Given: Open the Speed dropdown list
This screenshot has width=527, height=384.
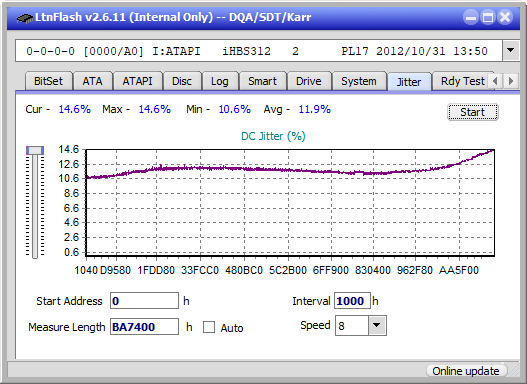Looking at the screenshot, I should click(377, 325).
